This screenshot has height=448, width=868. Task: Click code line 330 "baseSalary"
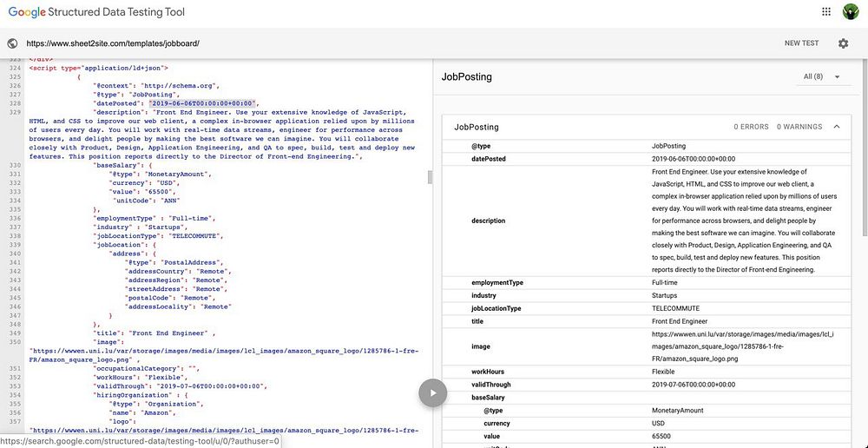coord(123,165)
